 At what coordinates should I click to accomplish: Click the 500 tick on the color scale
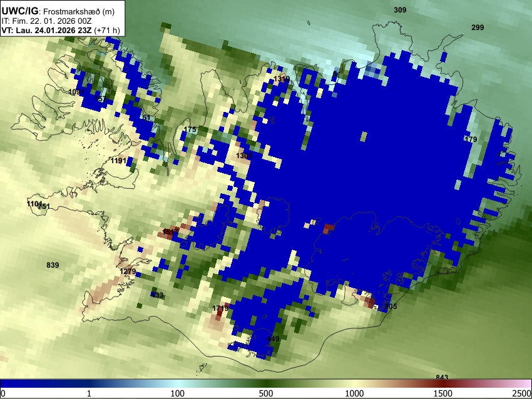pos(265,393)
